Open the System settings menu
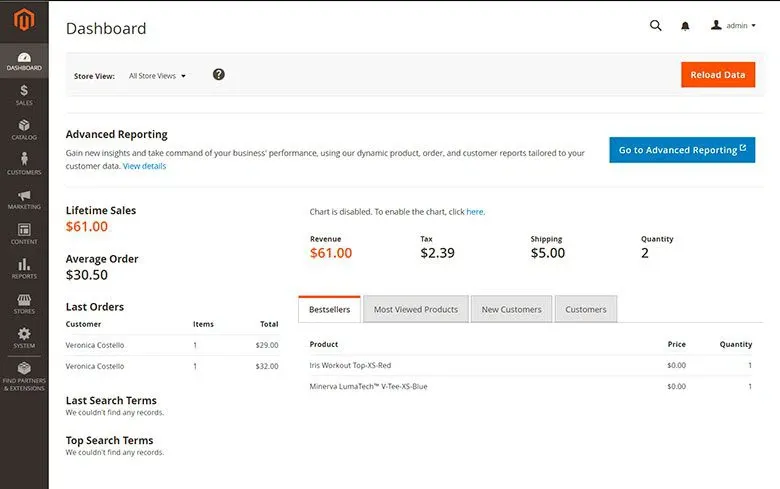 pos(24,338)
